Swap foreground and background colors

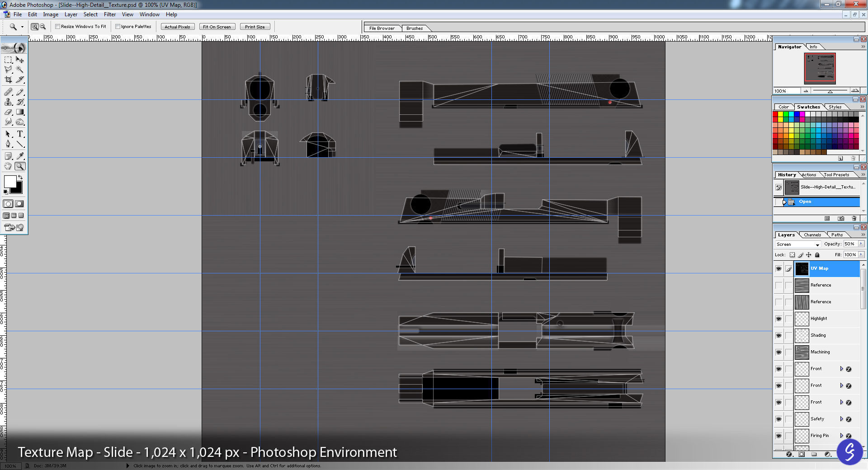[20, 177]
